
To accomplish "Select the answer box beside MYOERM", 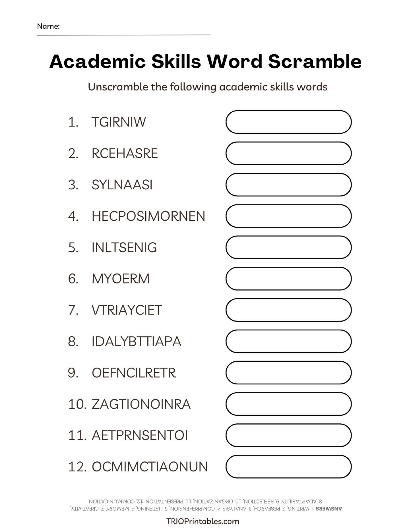I will click(288, 278).
